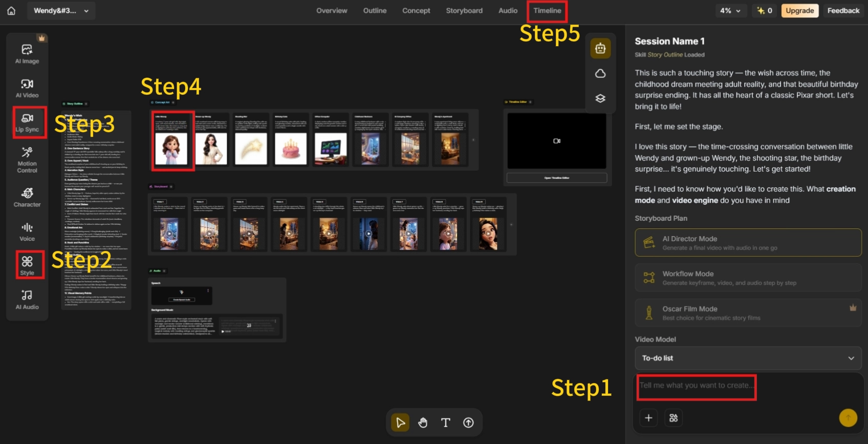This screenshot has height=444, width=868.
Task: Click the plus attach icon in chat
Action: pyautogui.click(x=648, y=418)
